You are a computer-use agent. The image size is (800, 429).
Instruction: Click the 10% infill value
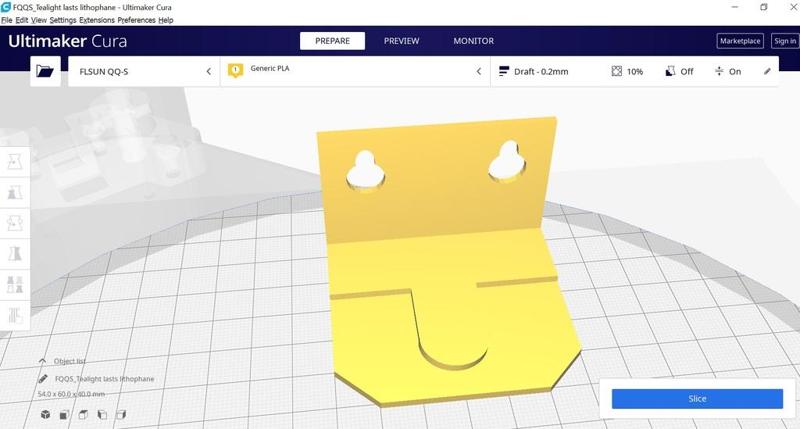(x=635, y=71)
